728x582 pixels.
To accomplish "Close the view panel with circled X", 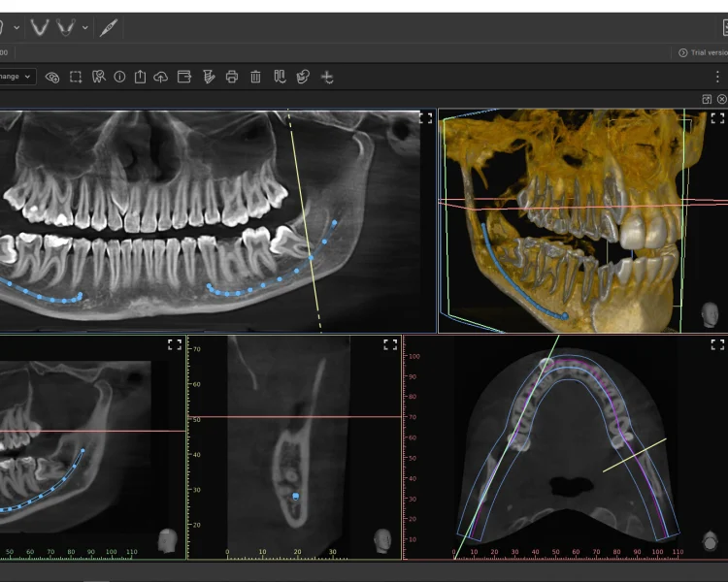I will (x=721, y=99).
